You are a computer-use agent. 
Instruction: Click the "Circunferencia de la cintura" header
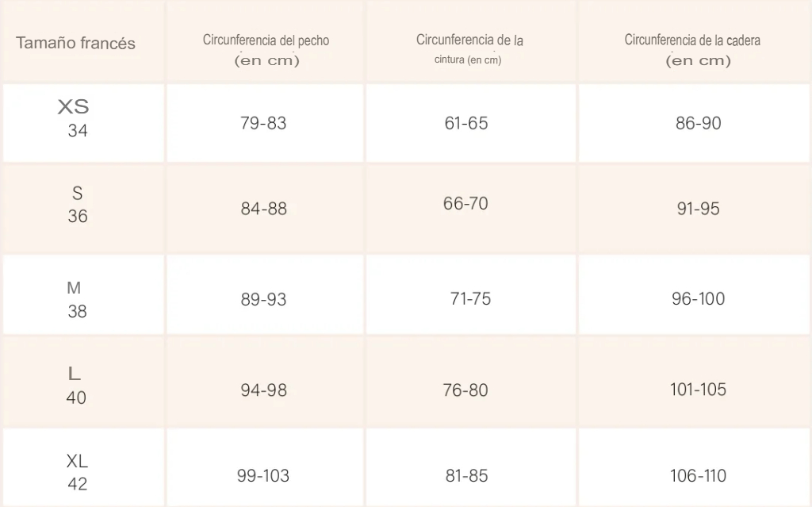pos(469,49)
